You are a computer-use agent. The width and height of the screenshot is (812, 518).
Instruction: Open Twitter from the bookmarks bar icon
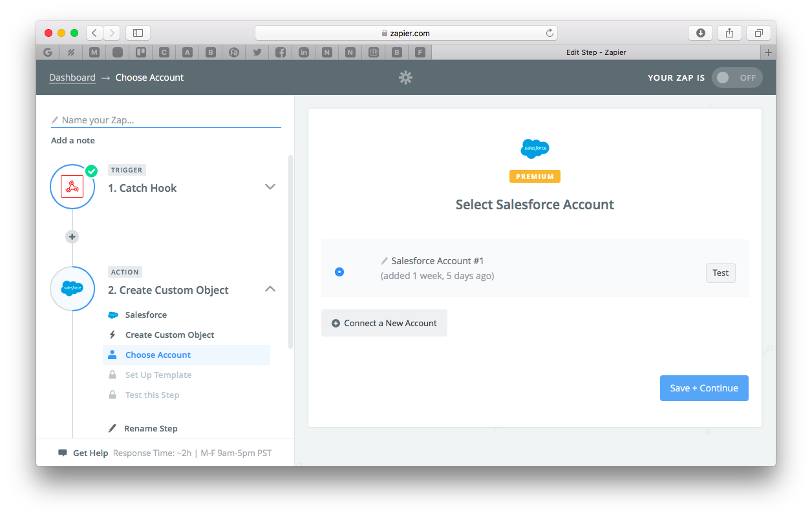(x=257, y=52)
